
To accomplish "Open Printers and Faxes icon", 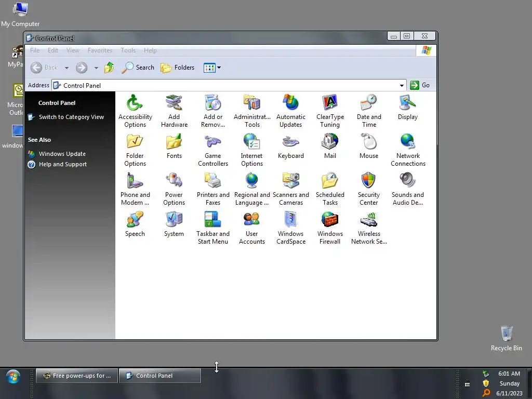I will coord(213,189).
